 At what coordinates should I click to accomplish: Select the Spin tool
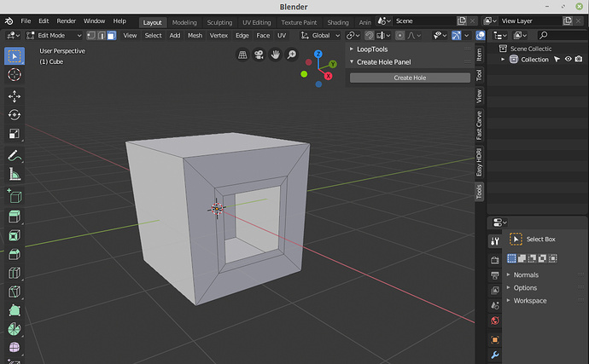[x=15, y=329]
